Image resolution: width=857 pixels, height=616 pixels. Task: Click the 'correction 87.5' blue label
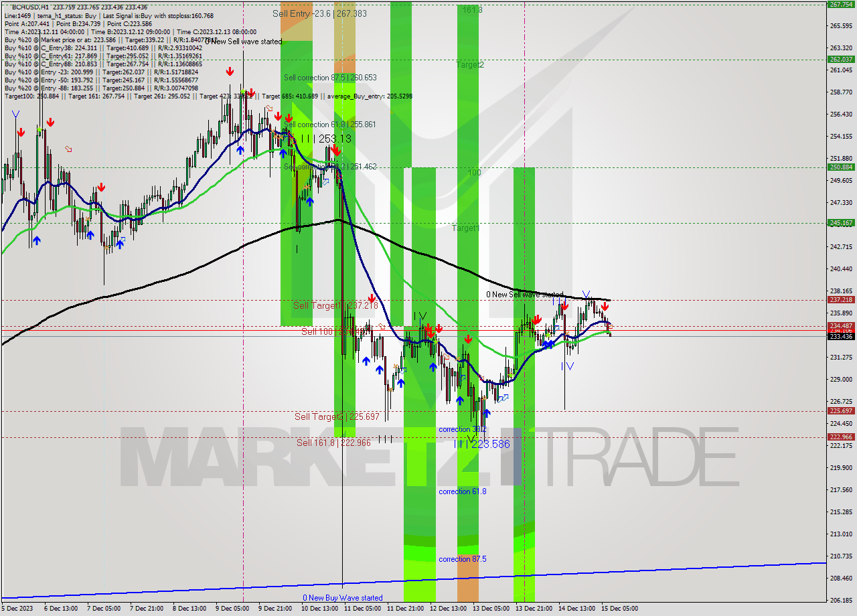pyautogui.click(x=463, y=559)
